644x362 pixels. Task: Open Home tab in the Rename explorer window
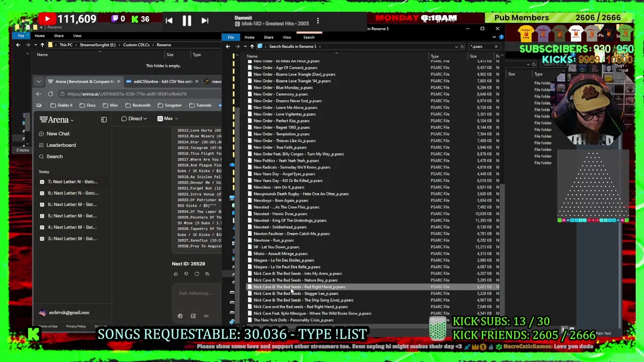pos(40,36)
